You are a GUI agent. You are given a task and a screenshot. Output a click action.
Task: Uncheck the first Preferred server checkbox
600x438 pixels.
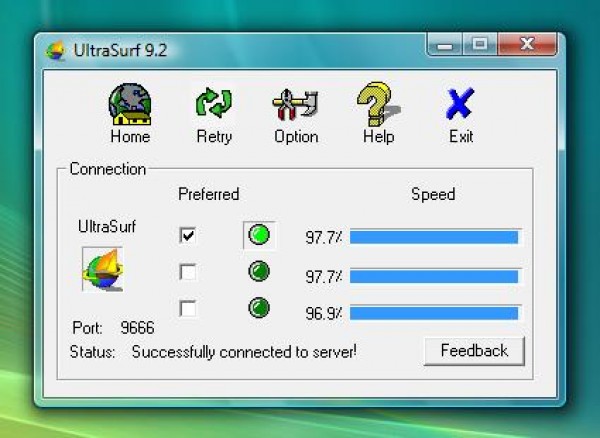point(188,235)
